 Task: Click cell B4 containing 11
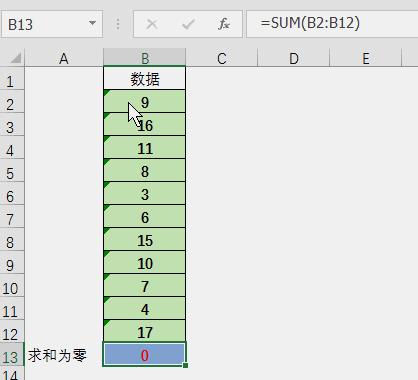tap(145, 148)
